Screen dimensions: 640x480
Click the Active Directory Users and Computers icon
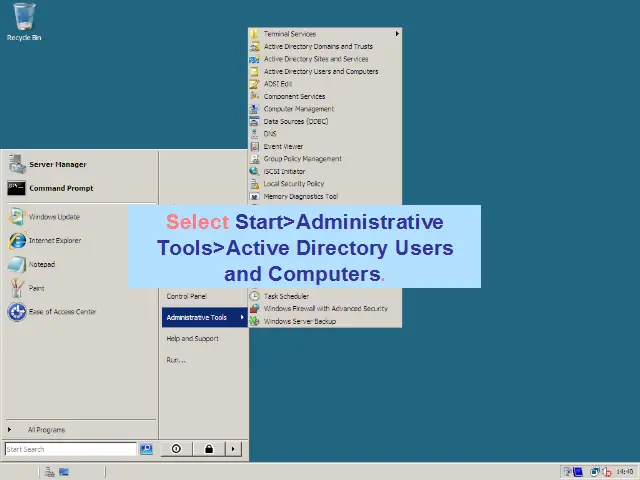[254, 71]
